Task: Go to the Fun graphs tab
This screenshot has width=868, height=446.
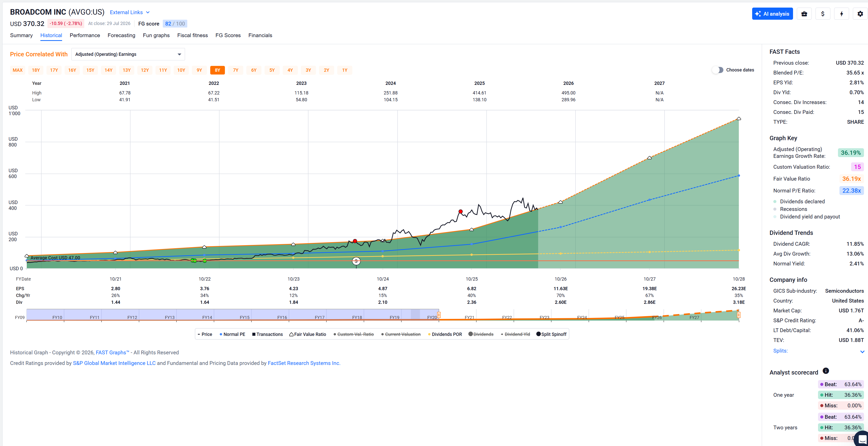Action: point(156,35)
